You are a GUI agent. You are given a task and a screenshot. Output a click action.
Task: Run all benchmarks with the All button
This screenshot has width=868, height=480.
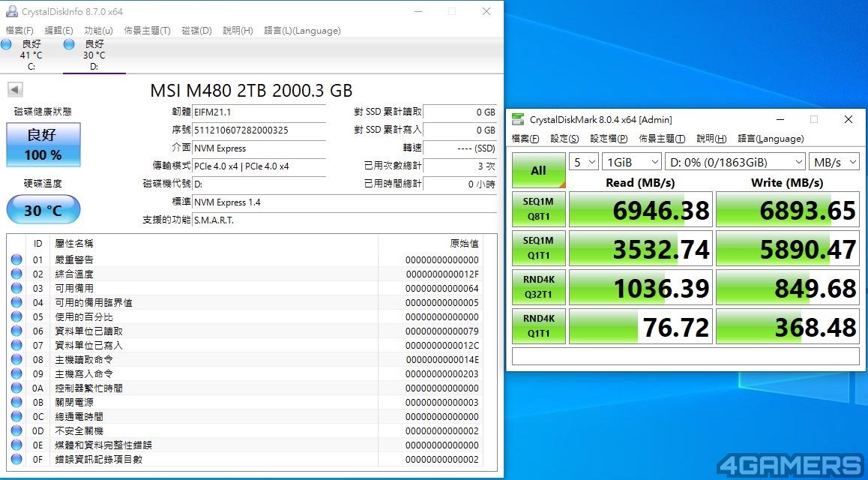539,170
